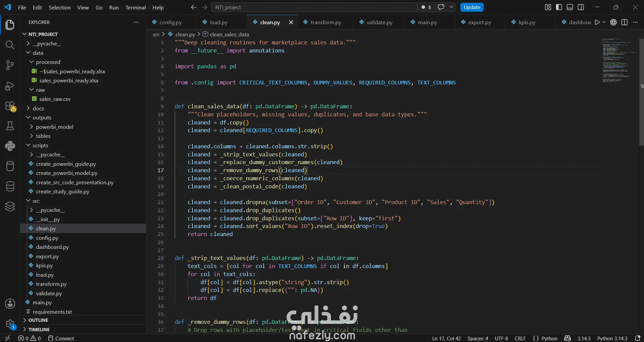Open the Search view in activity bar

(x=10, y=45)
